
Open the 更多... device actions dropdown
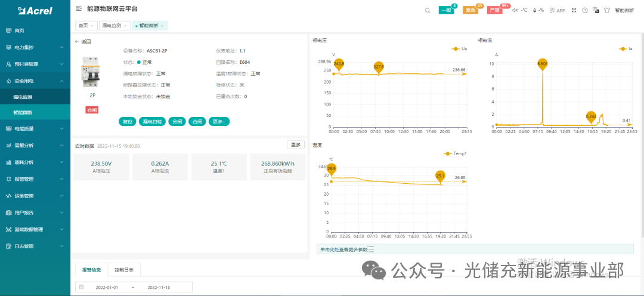[219, 122]
